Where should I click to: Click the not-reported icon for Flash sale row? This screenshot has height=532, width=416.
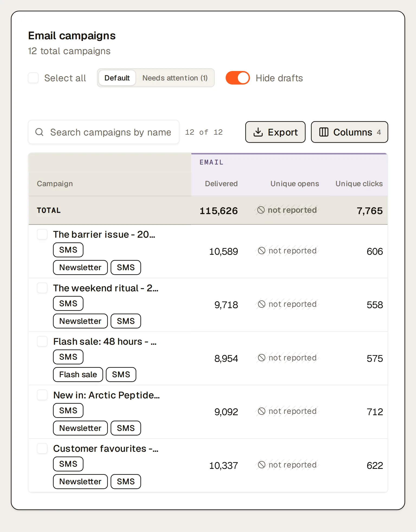tap(262, 358)
